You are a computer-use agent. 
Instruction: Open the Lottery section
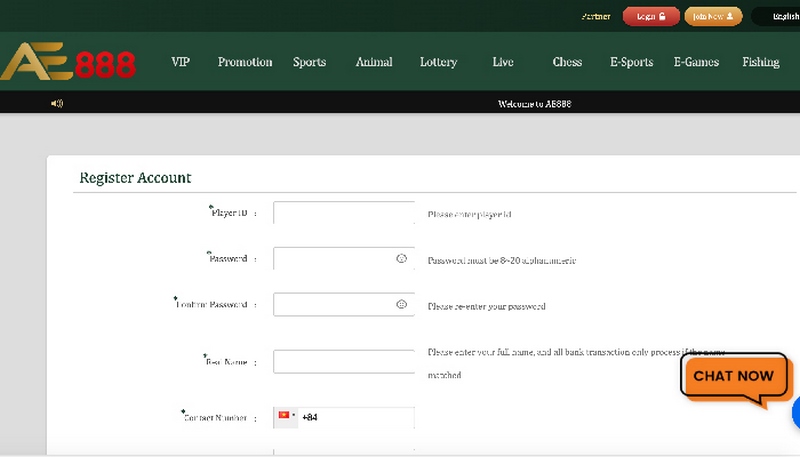(438, 62)
